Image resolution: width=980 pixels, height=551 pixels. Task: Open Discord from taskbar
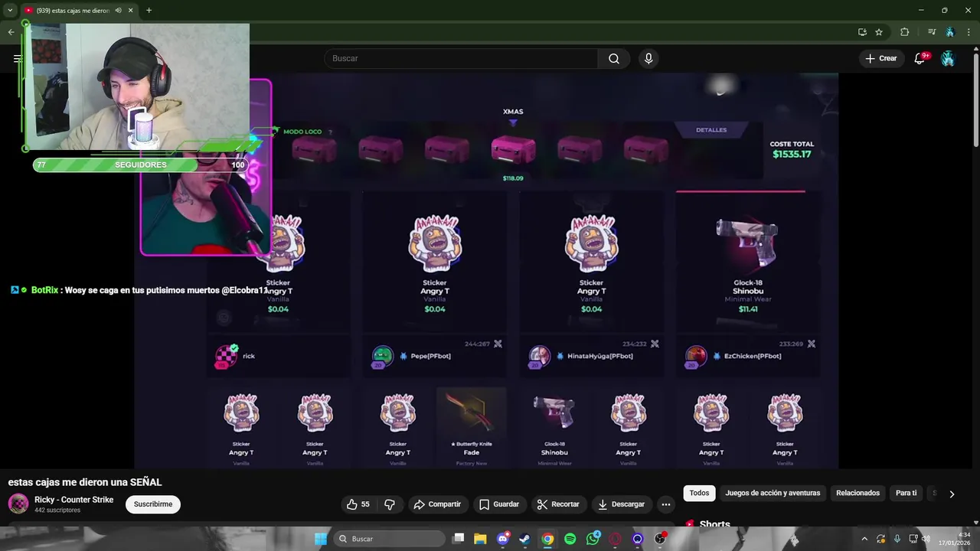click(x=502, y=539)
